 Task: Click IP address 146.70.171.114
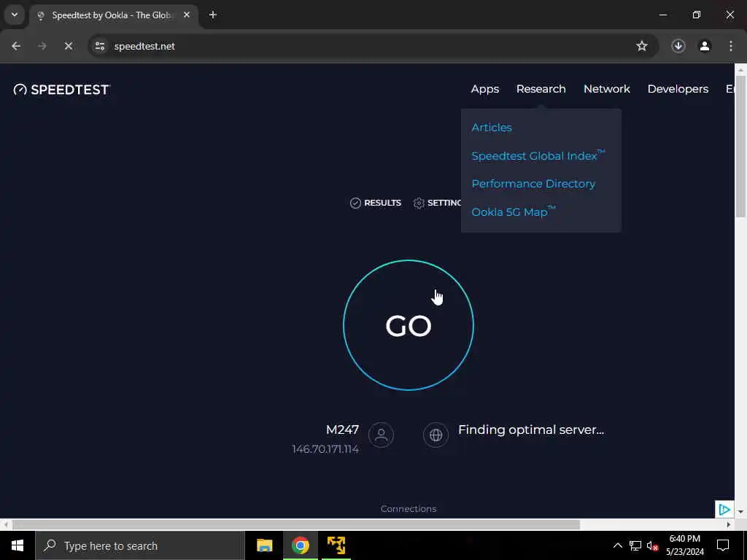(325, 449)
